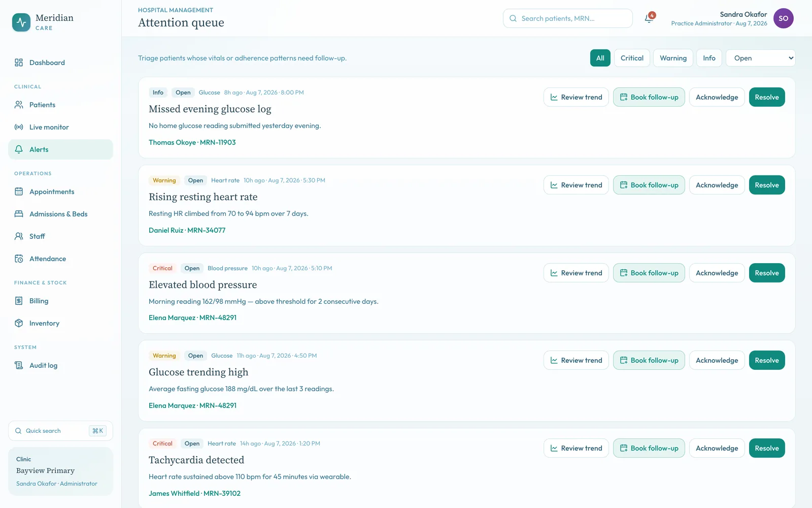Review trend for Missed evening glucose log
The width and height of the screenshot is (812, 508).
(x=576, y=97)
